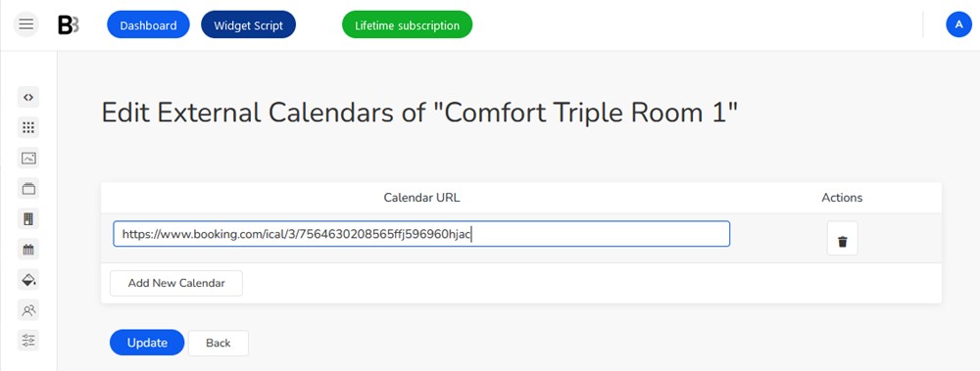Open the code embed sidebar icon
The width and height of the screenshot is (980, 371).
point(28,97)
